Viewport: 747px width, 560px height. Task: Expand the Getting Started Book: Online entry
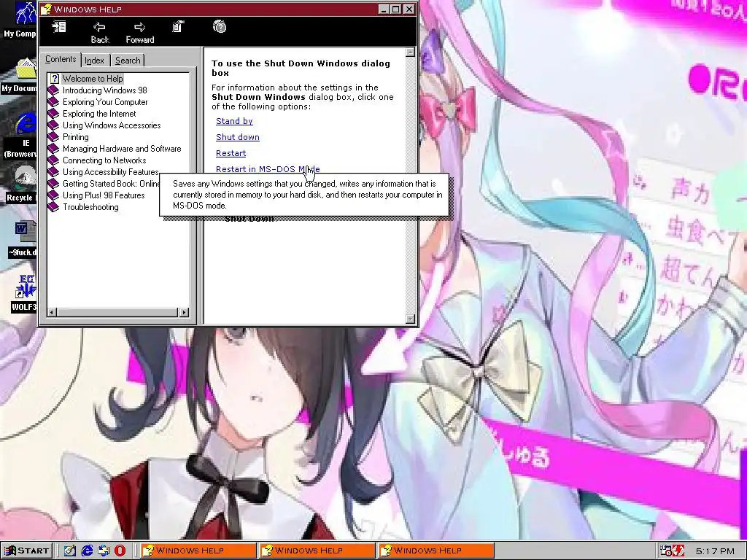(x=104, y=183)
